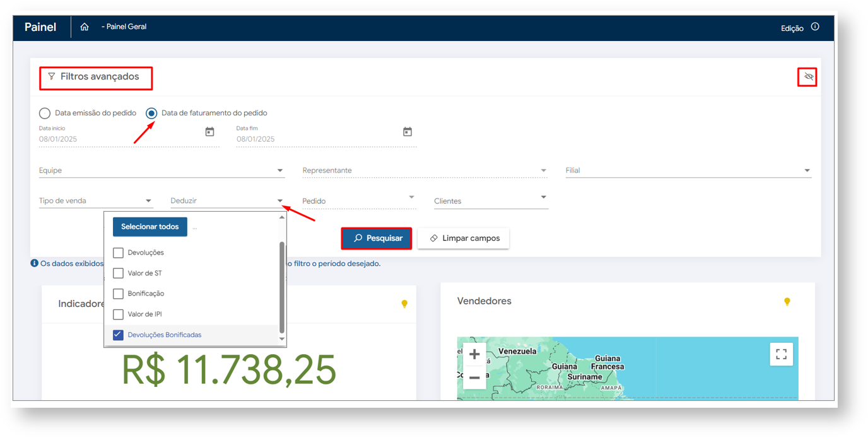The height and width of the screenshot is (438, 868).
Task: Open the Data fim calendar picker
Action: 408,132
